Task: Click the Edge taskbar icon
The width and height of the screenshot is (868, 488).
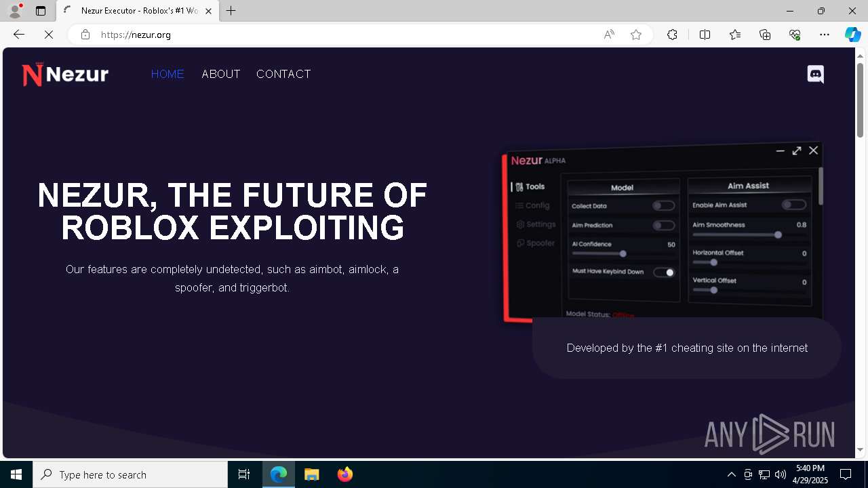Action: click(279, 474)
